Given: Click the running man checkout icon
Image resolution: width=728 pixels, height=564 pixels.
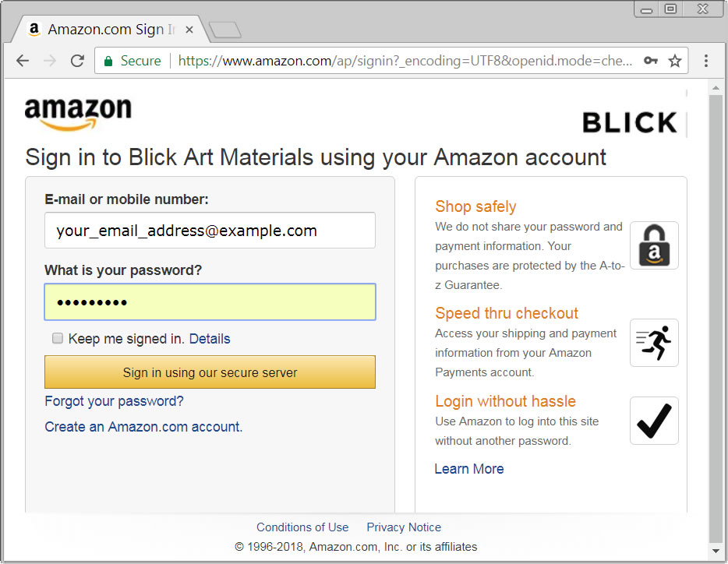Looking at the screenshot, I should 654,343.
